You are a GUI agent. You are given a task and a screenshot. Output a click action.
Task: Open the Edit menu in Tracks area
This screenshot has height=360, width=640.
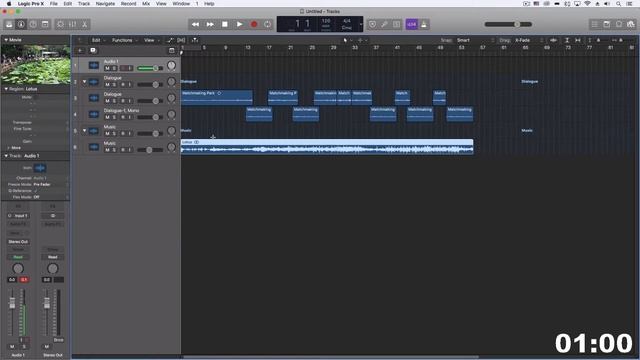click(x=98, y=40)
